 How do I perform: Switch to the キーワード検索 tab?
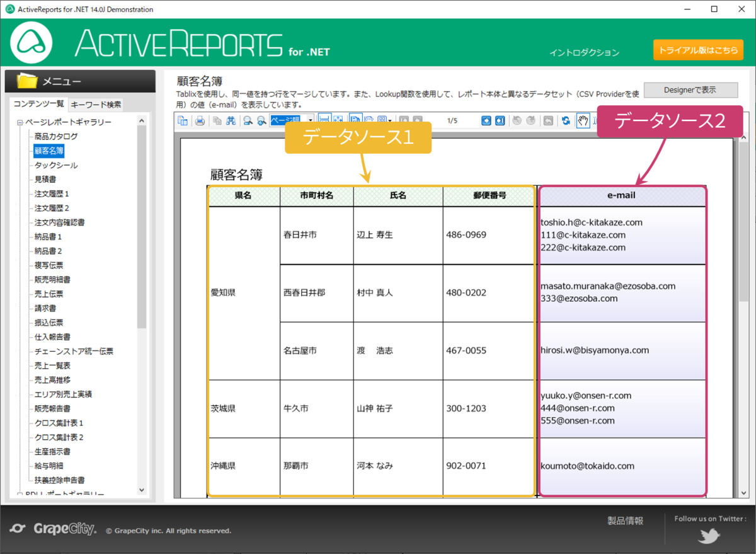point(96,105)
